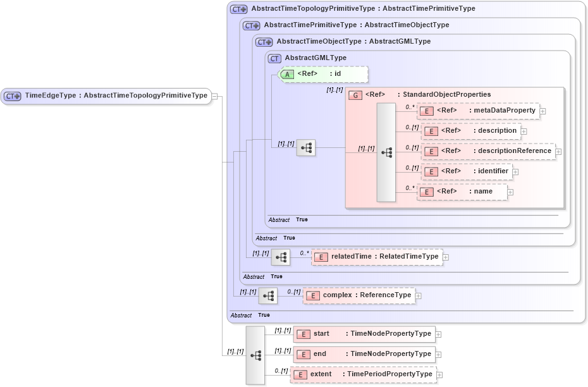Expand the extent TimePeriodPropertyType element

coord(439,376)
